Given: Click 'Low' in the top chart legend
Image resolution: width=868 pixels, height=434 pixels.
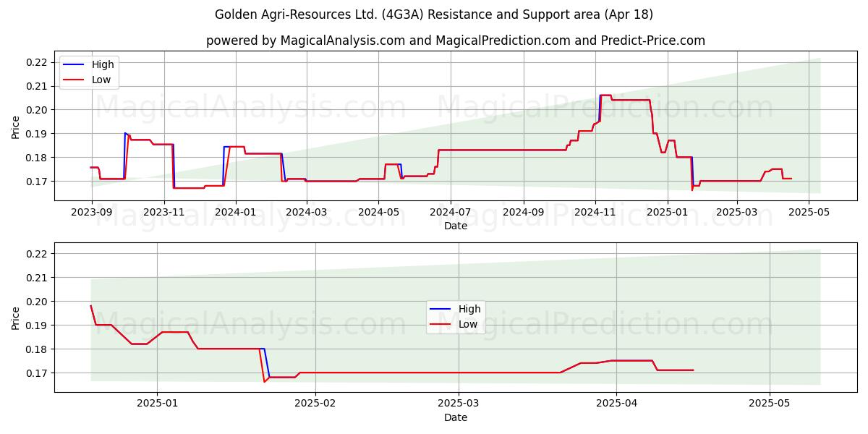Looking at the screenshot, I should pyautogui.click(x=101, y=80).
